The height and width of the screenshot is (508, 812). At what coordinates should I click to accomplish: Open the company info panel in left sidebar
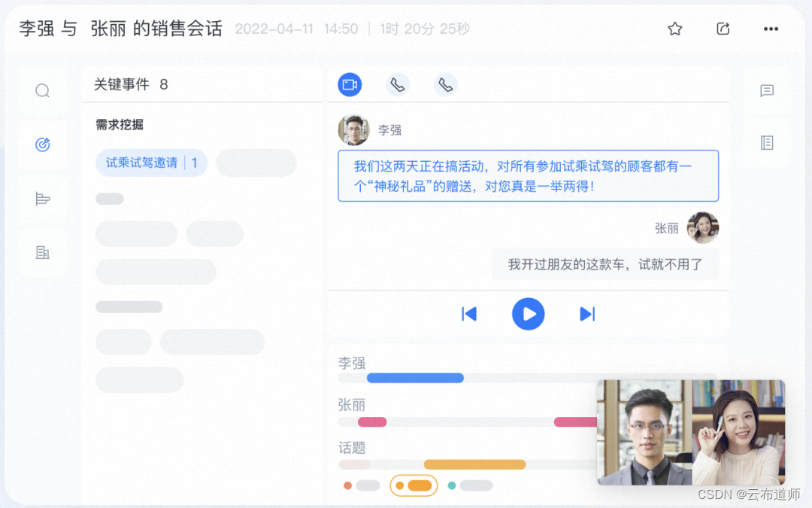click(42, 252)
